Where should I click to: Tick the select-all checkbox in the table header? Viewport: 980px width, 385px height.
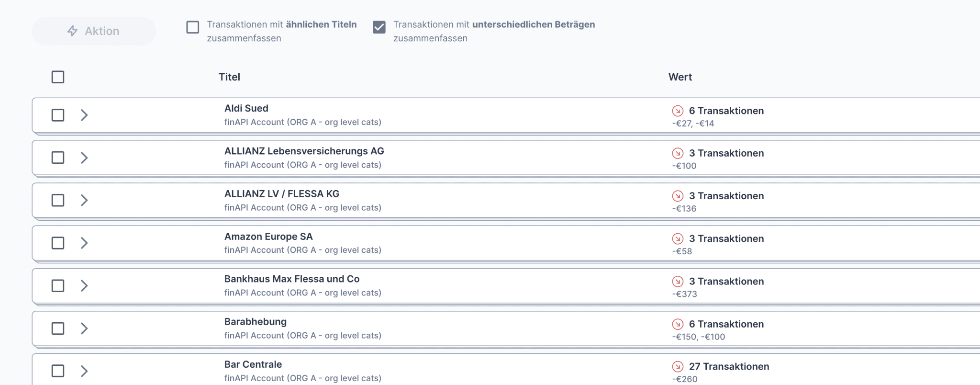(58, 77)
